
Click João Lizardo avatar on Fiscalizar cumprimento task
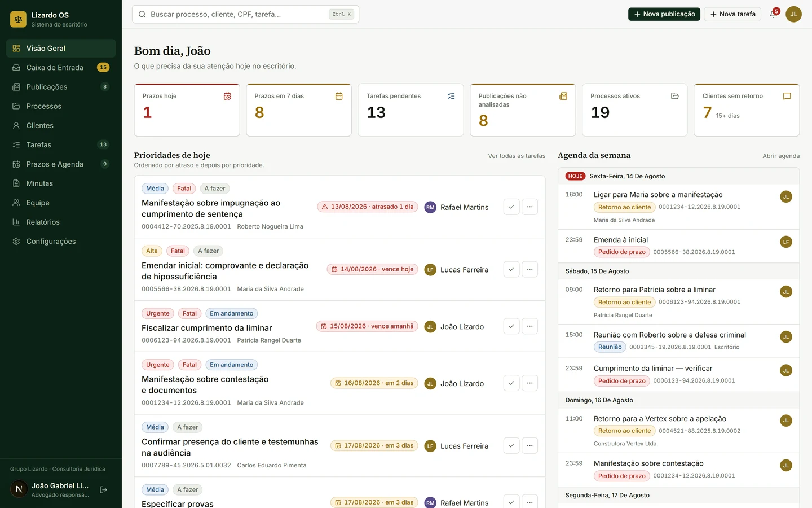tap(430, 326)
